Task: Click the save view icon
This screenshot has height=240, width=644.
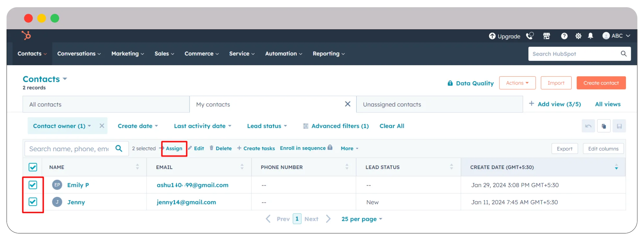Action: point(619,126)
